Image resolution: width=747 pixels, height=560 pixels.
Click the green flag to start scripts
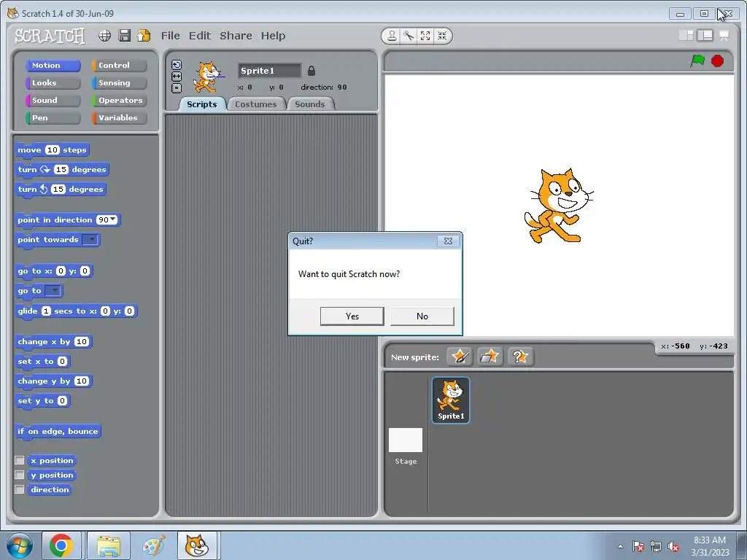click(697, 61)
